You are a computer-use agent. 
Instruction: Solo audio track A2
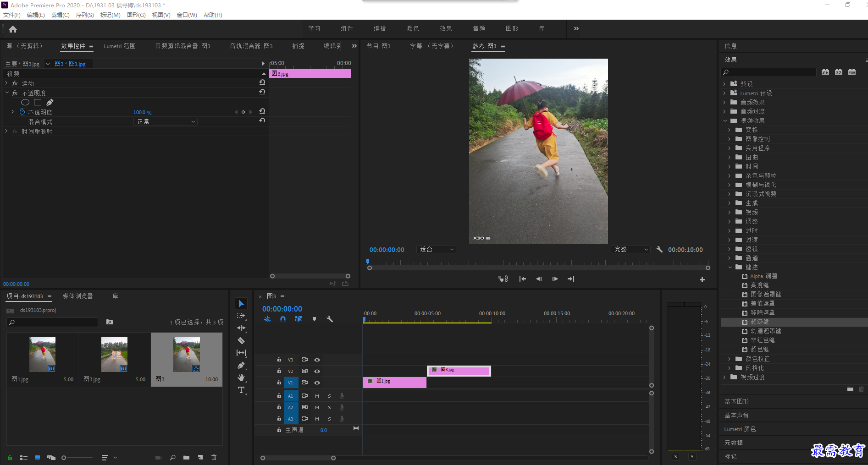click(x=329, y=407)
